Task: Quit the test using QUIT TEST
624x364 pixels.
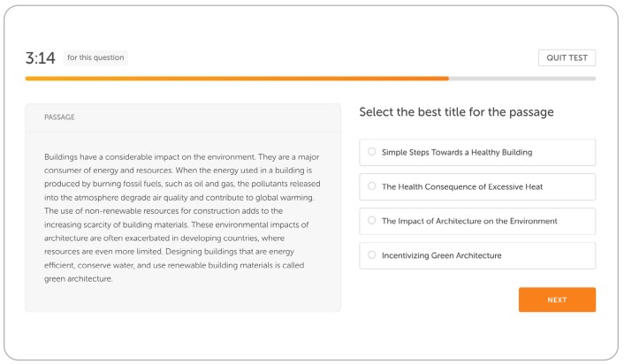Action: tap(567, 57)
